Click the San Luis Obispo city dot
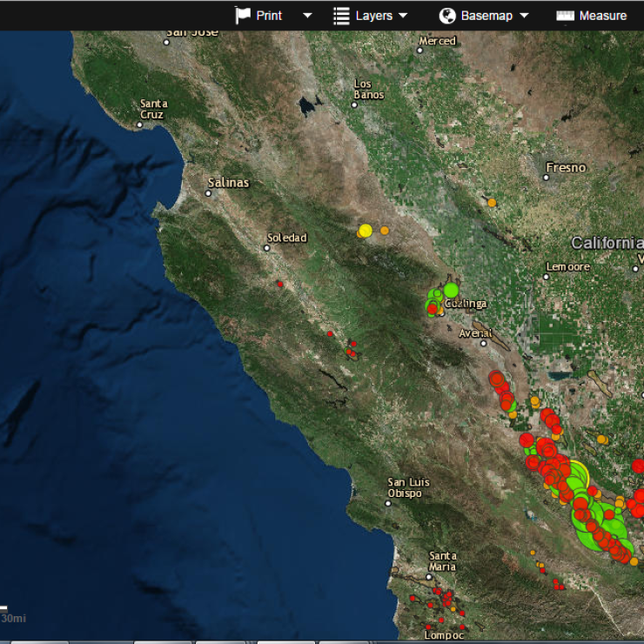The height and width of the screenshot is (644, 644). point(389,503)
